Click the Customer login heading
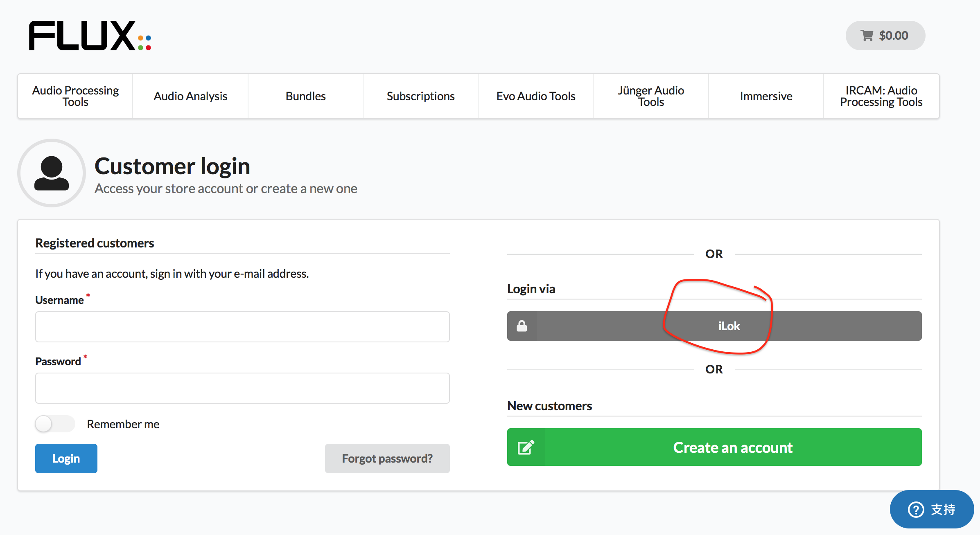This screenshot has width=980, height=535. click(x=172, y=166)
